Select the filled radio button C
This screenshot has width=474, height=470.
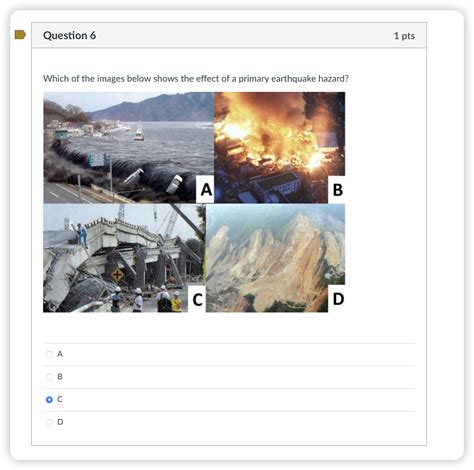click(x=49, y=399)
